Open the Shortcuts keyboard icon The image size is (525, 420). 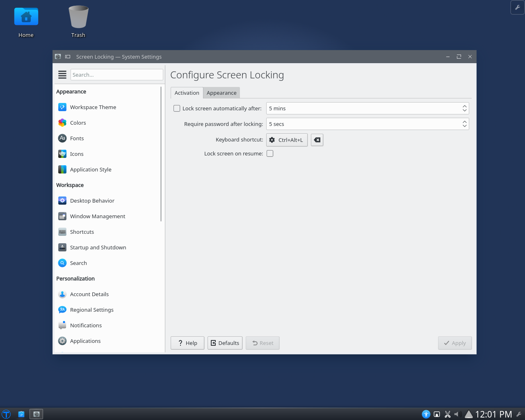[62, 232]
